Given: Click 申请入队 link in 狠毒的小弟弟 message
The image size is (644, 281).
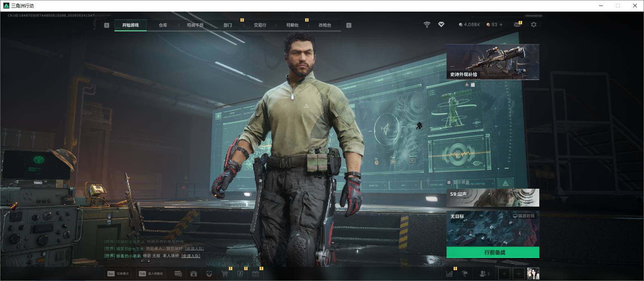Looking at the screenshot, I should 191,256.
